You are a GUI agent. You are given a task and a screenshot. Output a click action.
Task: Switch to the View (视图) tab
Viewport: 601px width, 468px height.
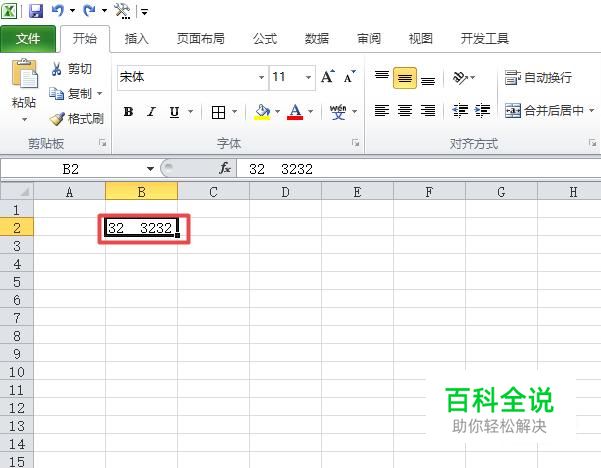click(x=420, y=39)
